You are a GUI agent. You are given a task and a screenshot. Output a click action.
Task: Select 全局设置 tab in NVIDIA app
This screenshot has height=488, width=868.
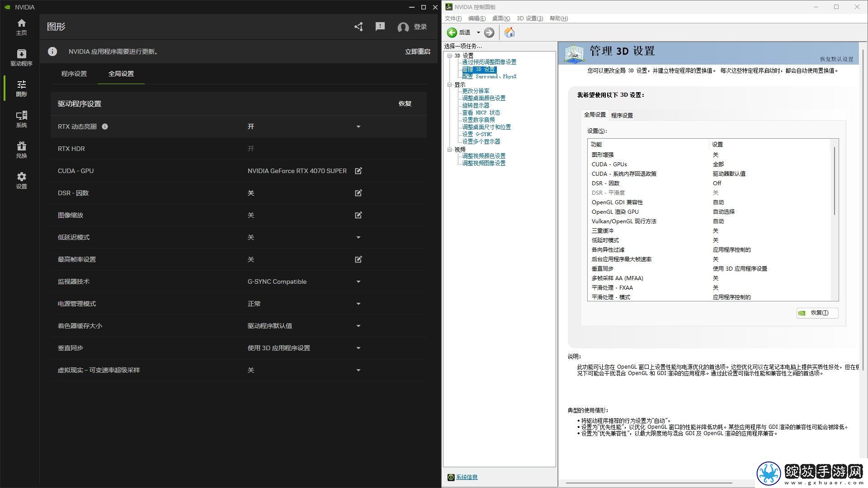(121, 74)
